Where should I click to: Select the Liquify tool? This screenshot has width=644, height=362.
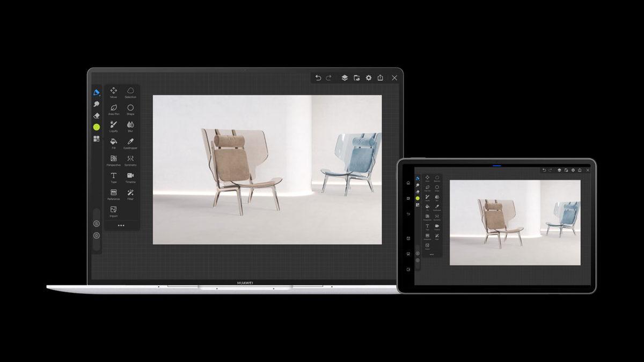coord(112,125)
